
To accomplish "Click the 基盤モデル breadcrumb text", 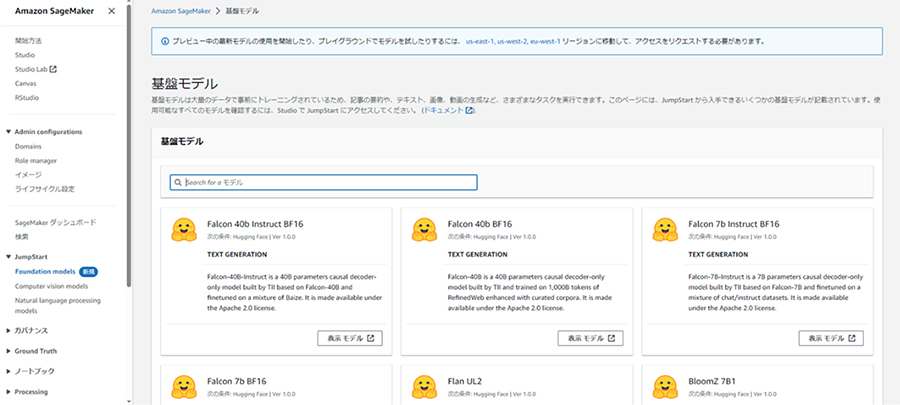I will [242, 11].
